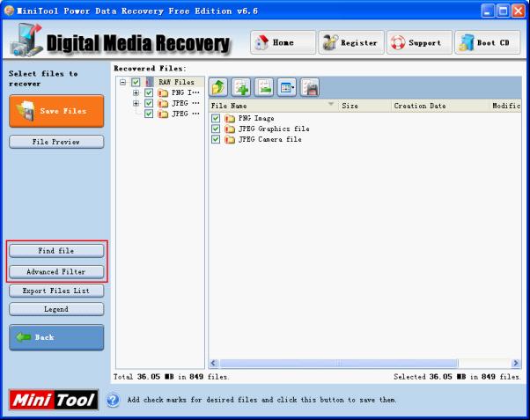Toggle JPEG Camera file checkbox

point(216,139)
